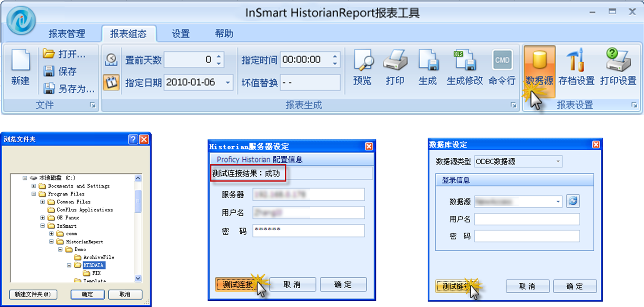Collapse the Program Files folder node
This screenshot has width=644, height=307.
34,194
